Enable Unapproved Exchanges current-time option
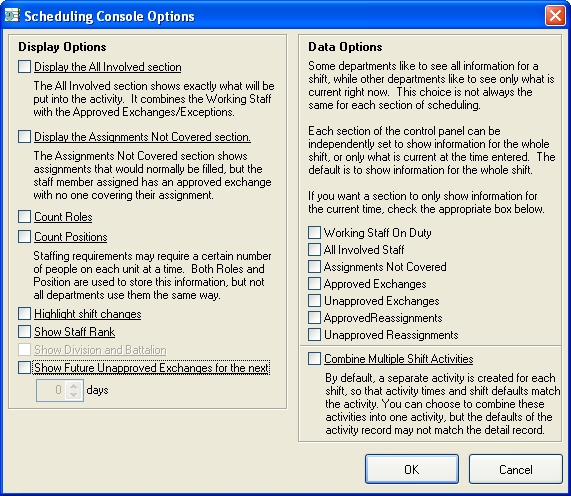 pos(314,300)
